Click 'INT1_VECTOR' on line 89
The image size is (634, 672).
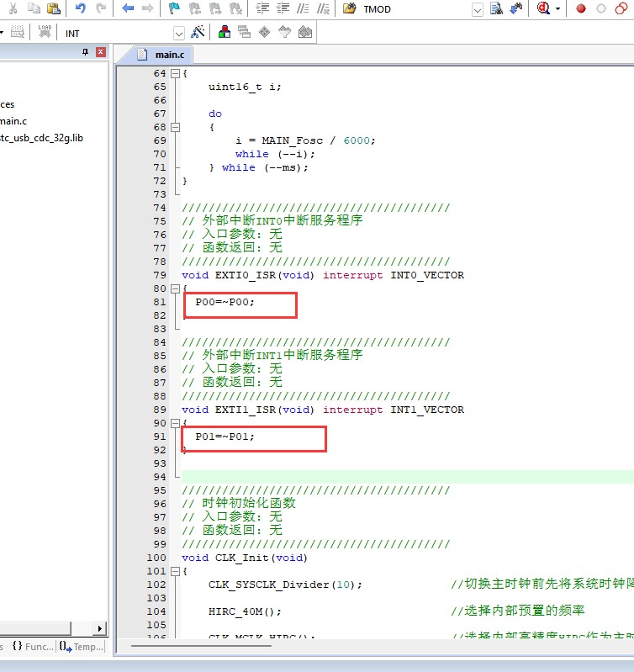click(x=427, y=410)
